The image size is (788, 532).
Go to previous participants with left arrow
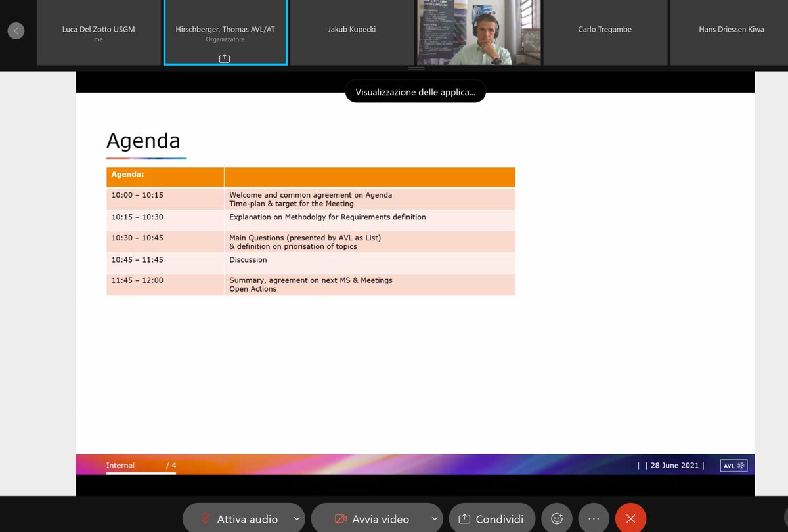(x=16, y=30)
